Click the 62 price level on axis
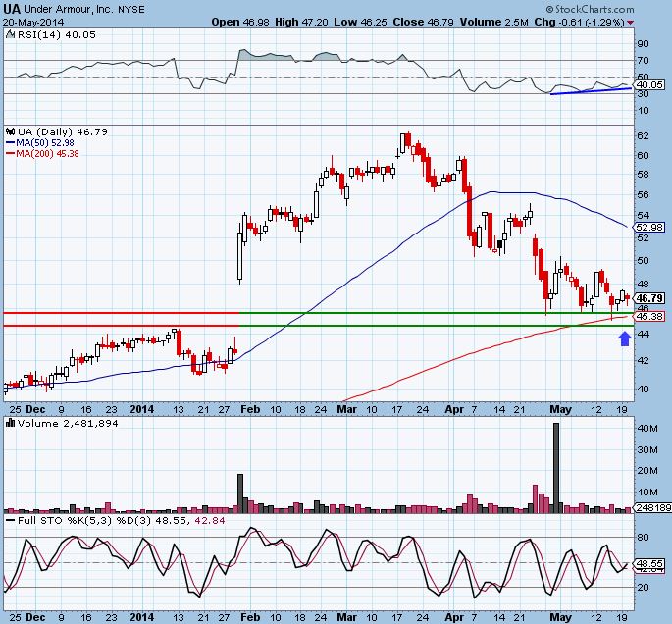This screenshot has width=672, height=624. coord(643,135)
